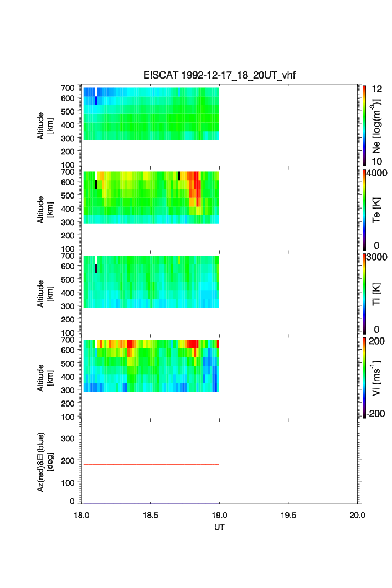The height and width of the screenshot is (588, 392).
Task: Select the Ti [K] colorbar label
Action: pyautogui.click(x=377, y=294)
